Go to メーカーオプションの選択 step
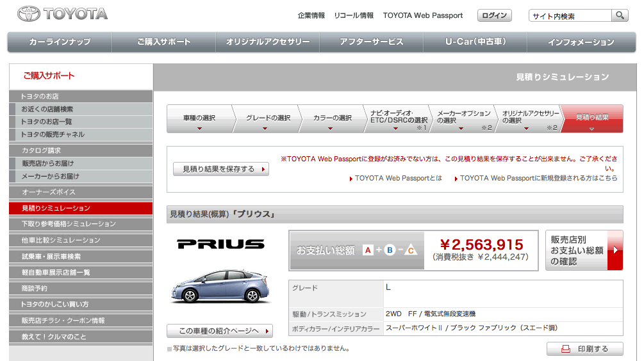This screenshot has height=361, width=644. point(463,118)
